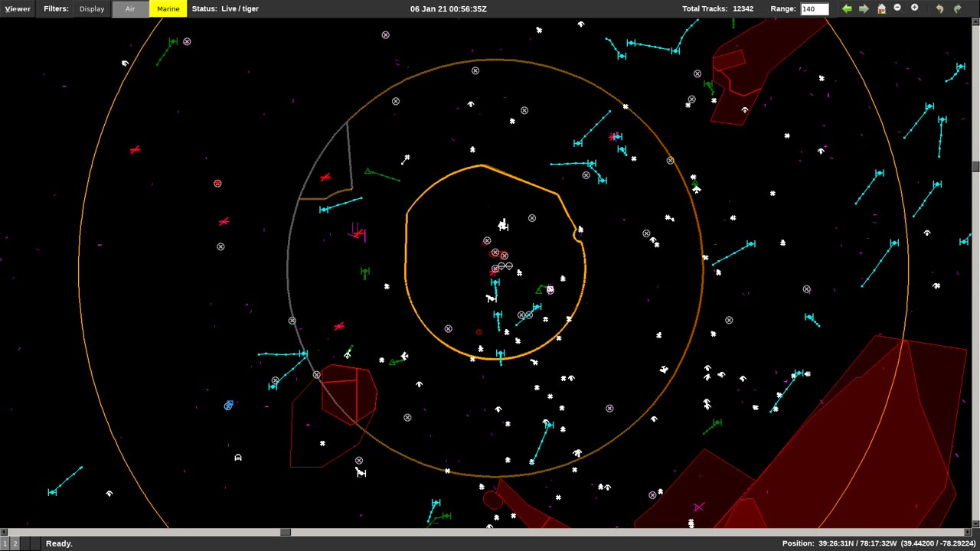Image resolution: width=980 pixels, height=551 pixels.
Task: Redo the view change
Action: (x=957, y=8)
